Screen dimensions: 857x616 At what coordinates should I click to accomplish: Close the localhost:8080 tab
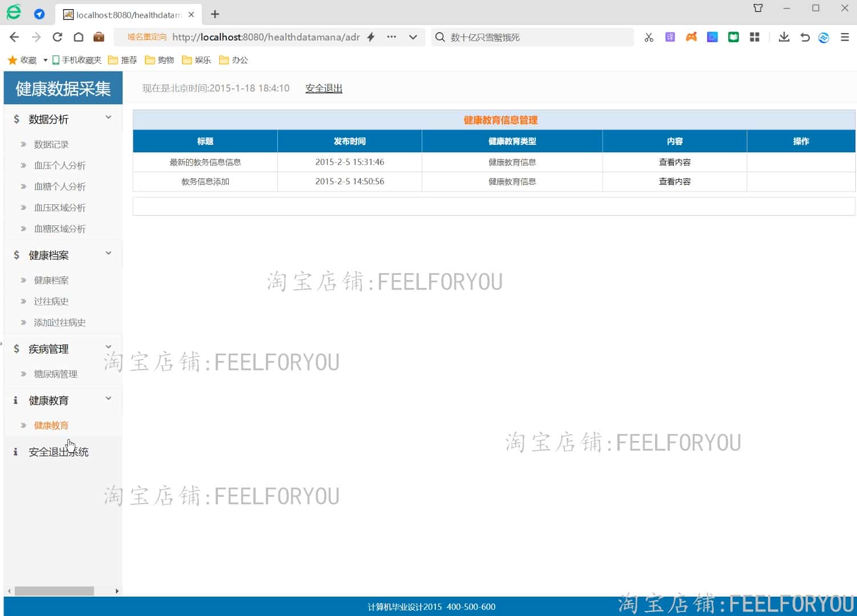coord(191,15)
